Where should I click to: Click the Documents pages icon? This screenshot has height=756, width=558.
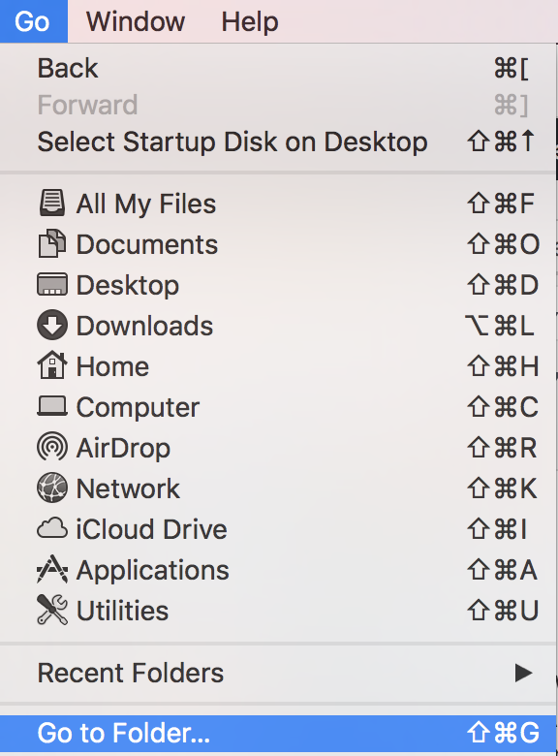coord(52,243)
